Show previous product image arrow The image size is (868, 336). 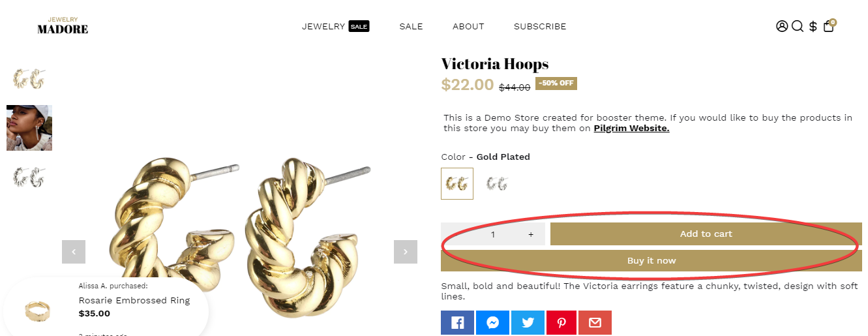point(74,252)
